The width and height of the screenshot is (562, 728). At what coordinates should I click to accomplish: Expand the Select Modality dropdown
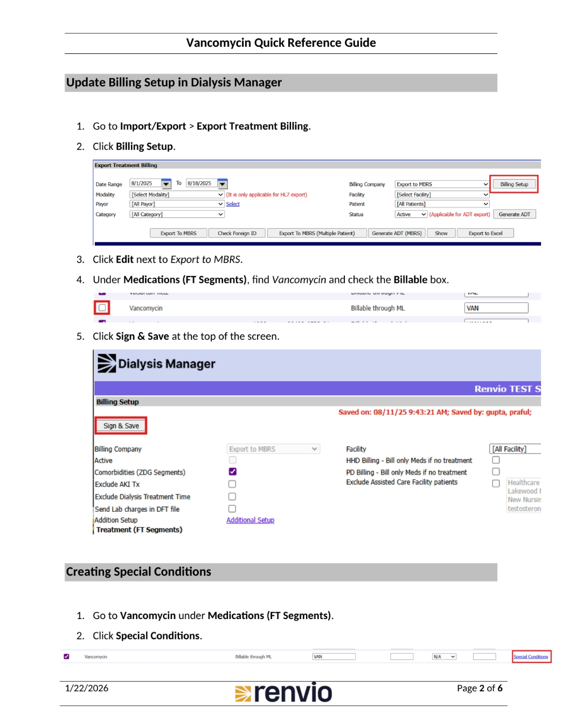coord(177,195)
